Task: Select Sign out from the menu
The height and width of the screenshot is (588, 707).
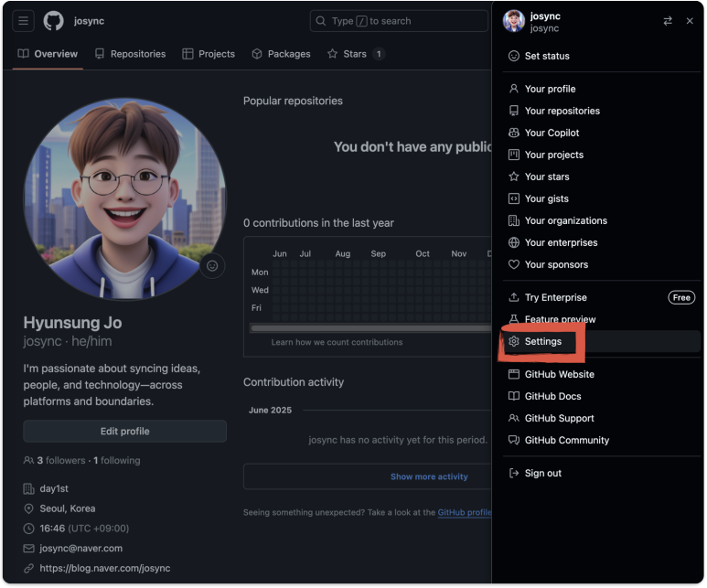Action: click(x=602, y=473)
